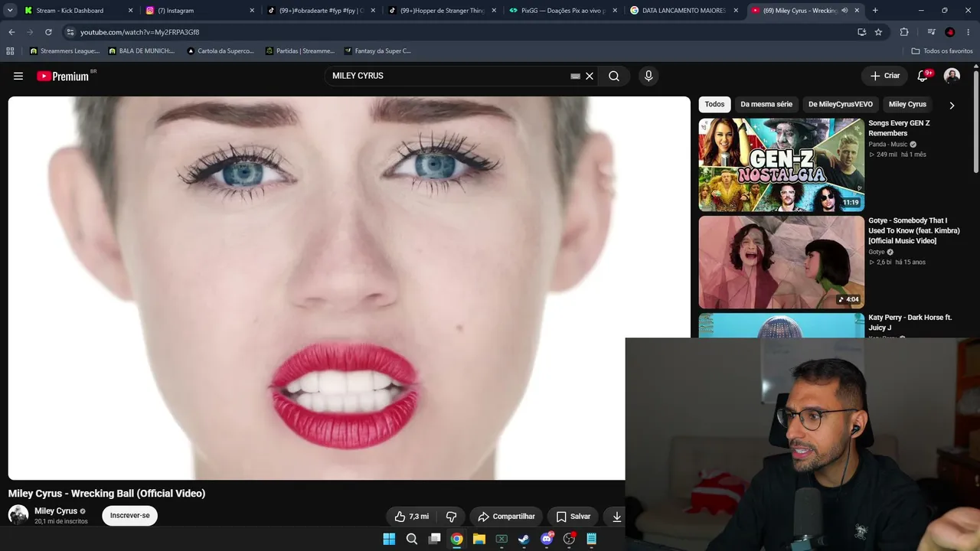
Task: Open the Miley Cyrus channel name link
Action: [56, 511]
